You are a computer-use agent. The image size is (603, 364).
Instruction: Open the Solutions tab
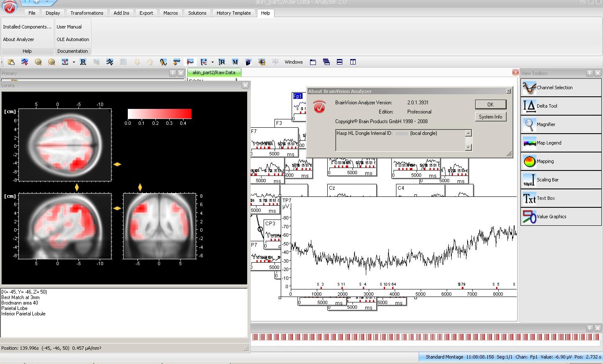197,13
